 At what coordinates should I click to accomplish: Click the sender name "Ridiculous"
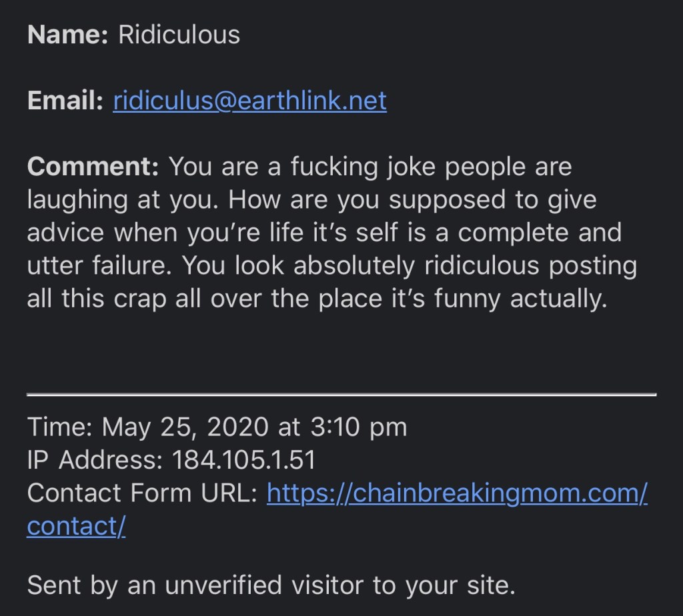pyautogui.click(x=179, y=35)
